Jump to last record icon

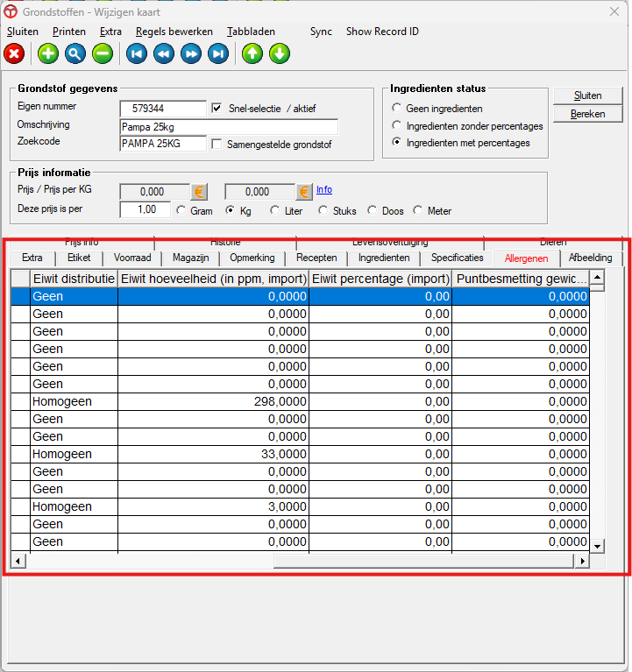pyautogui.click(x=218, y=54)
